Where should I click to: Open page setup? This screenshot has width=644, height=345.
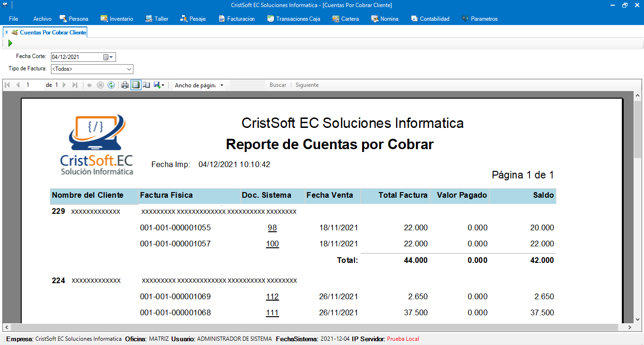(x=147, y=85)
